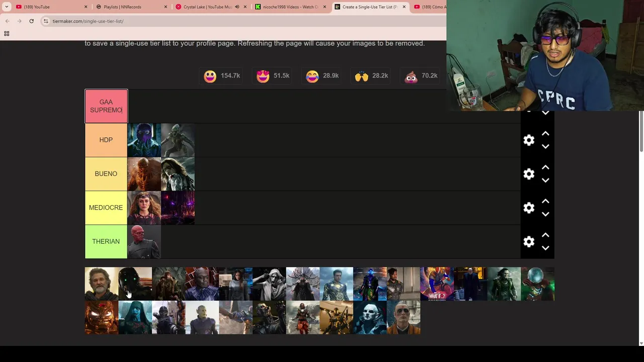Reload the page with the refresh icon
Screen dimensions: 644x362
[x=31, y=21]
